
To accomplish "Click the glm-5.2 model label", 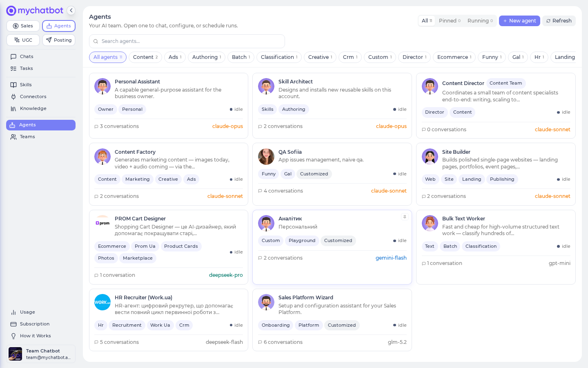I will tap(397, 342).
